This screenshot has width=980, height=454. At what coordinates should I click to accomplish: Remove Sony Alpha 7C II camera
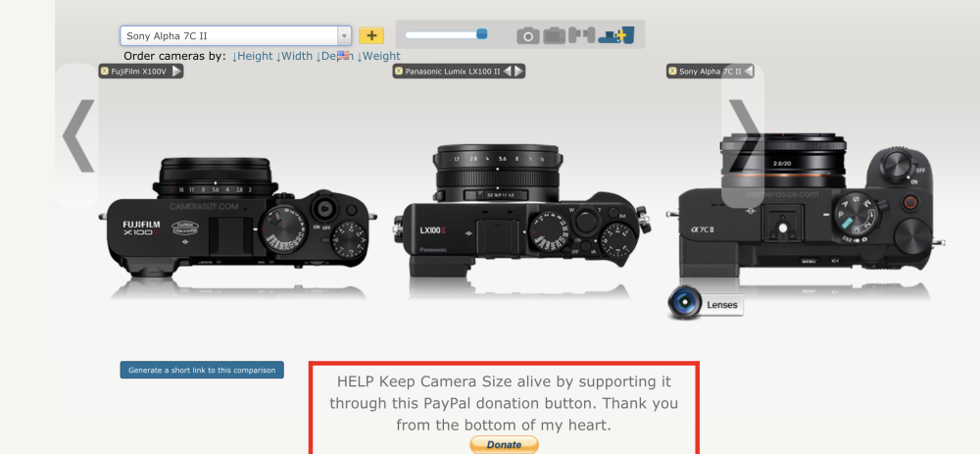pos(672,71)
